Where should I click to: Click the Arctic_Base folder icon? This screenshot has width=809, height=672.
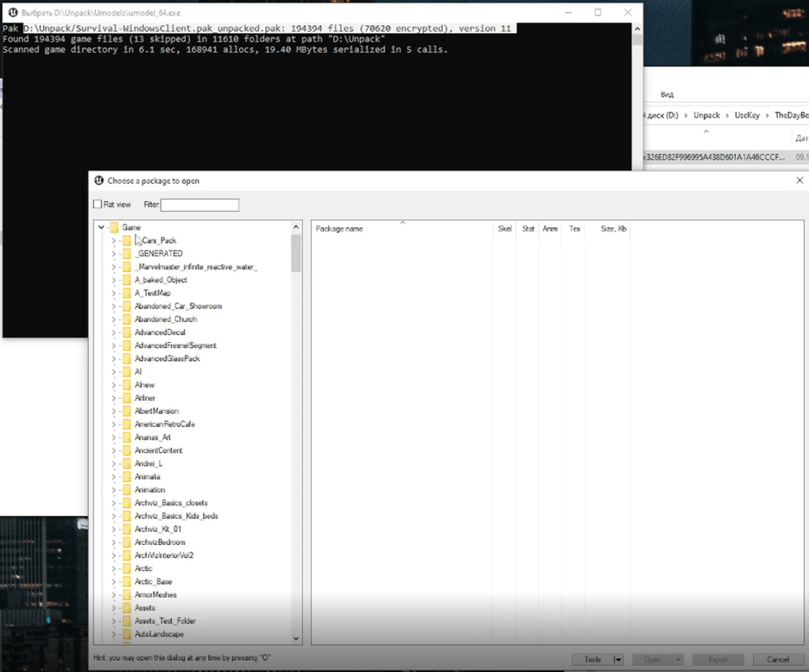pyautogui.click(x=126, y=581)
